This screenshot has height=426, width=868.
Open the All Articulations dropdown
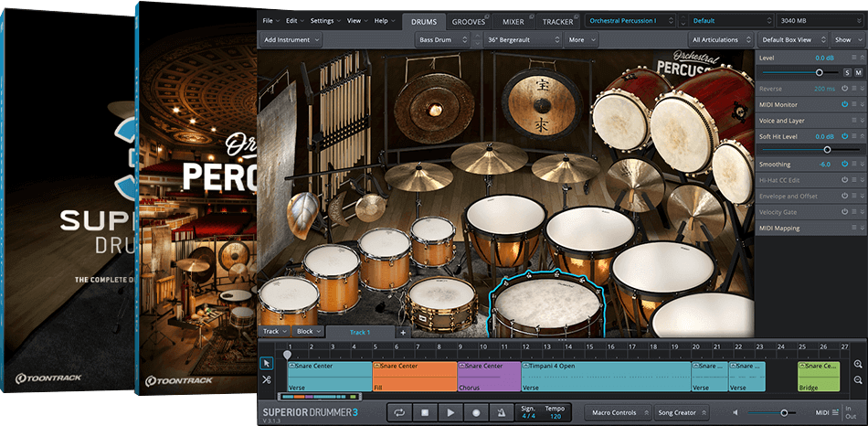pos(720,40)
